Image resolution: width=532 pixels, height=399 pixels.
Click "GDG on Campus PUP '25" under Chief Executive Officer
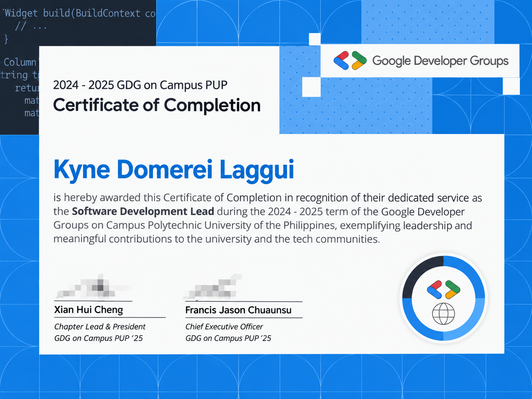(228, 338)
